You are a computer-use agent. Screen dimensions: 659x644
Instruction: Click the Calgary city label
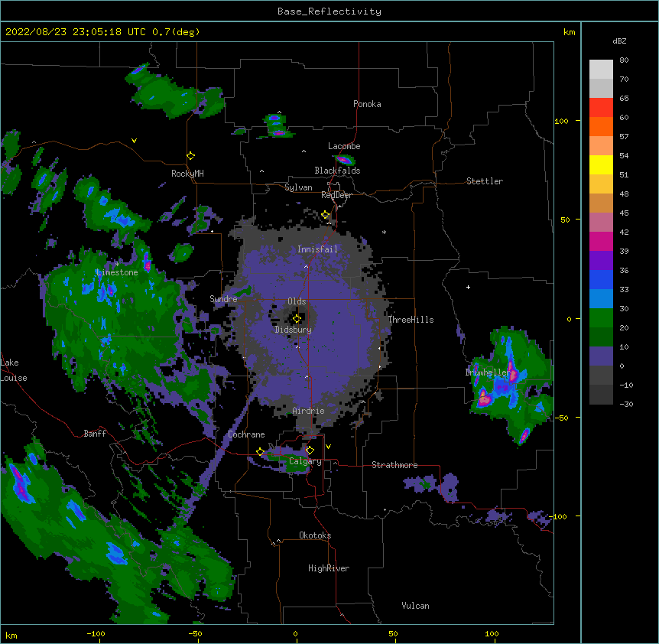[x=305, y=461]
